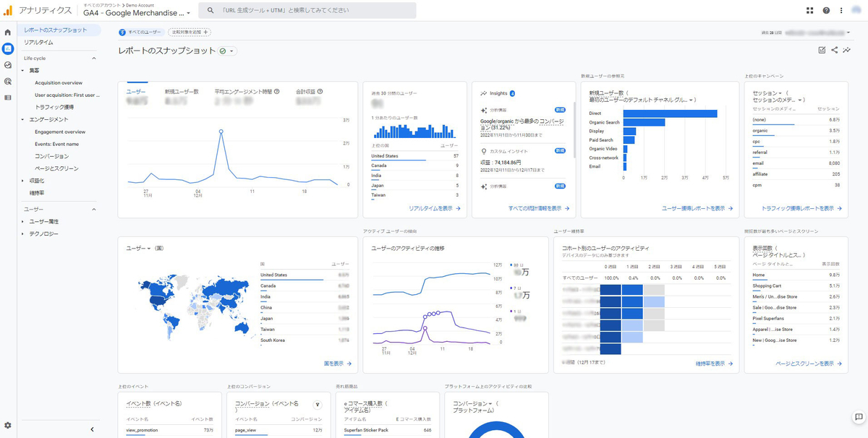Expand the 収益化 tree group
Image resolution: width=868 pixels, height=438 pixels.
click(x=23, y=181)
